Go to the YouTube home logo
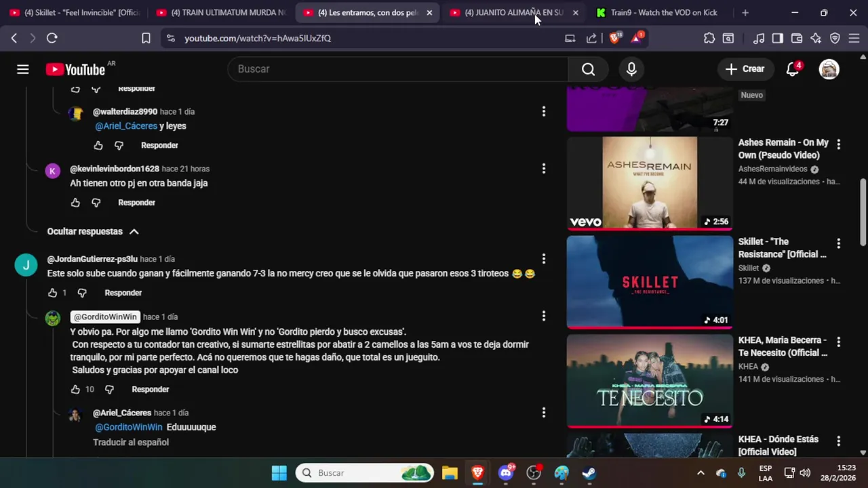 pos(75,69)
